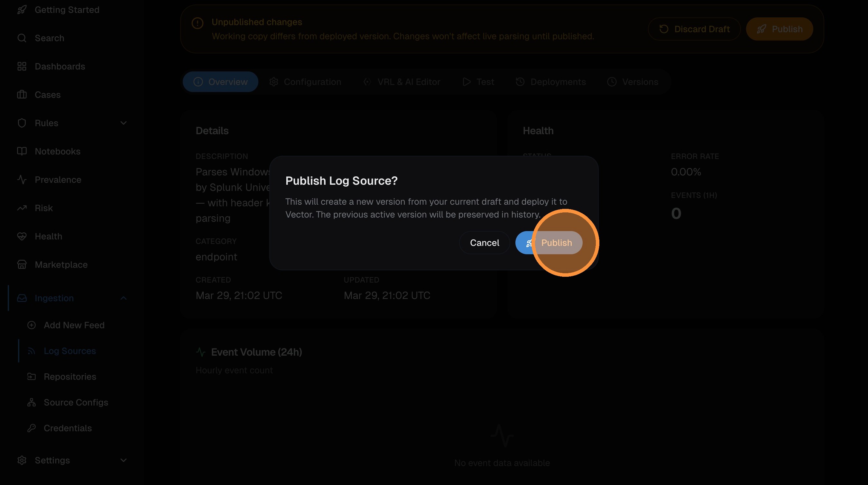
Task: Collapse the Ingestion section
Action: pyautogui.click(x=123, y=298)
